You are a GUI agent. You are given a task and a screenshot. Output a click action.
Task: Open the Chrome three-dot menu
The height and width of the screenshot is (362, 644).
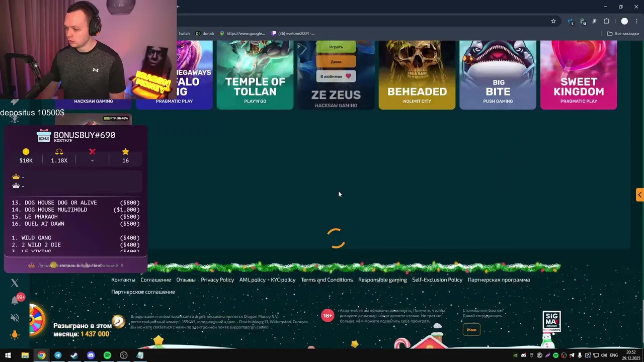point(637,21)
